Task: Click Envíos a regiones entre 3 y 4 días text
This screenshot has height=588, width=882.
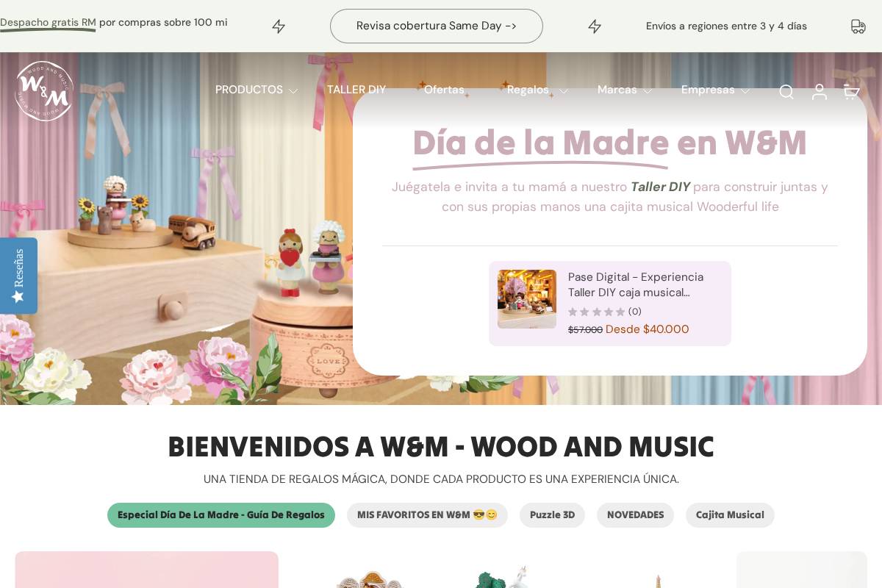Action: (726, 26)
